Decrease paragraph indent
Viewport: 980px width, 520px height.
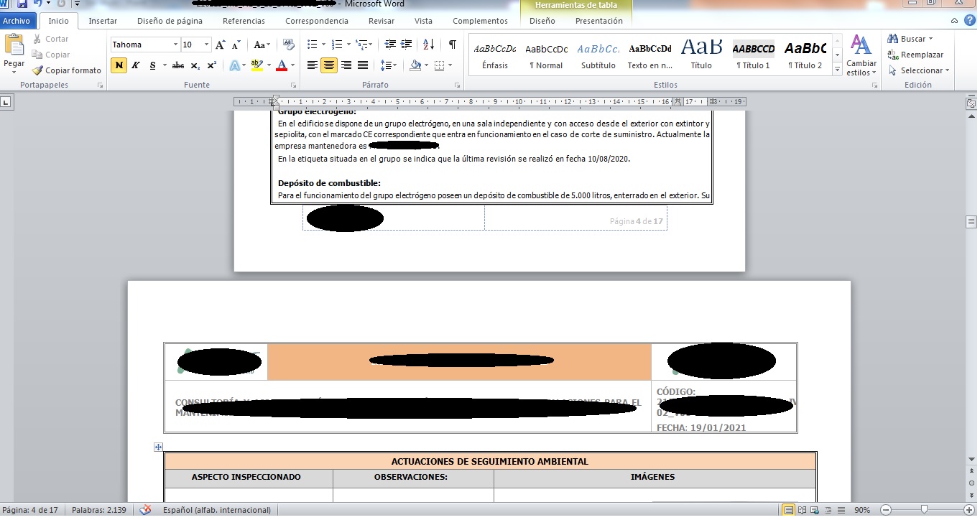click(x=390, y=45)
